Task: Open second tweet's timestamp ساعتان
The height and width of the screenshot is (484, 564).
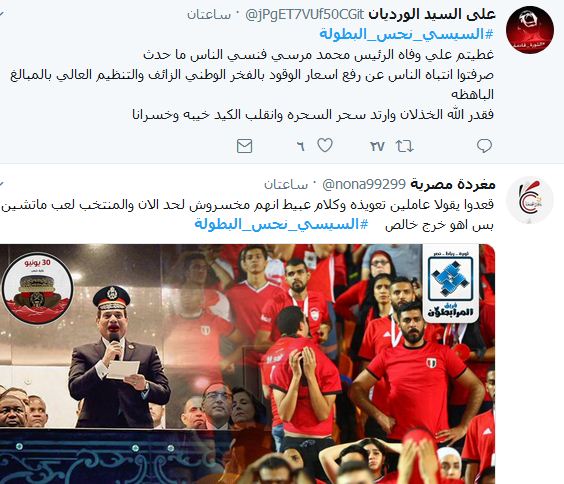Action: [286, 185]
